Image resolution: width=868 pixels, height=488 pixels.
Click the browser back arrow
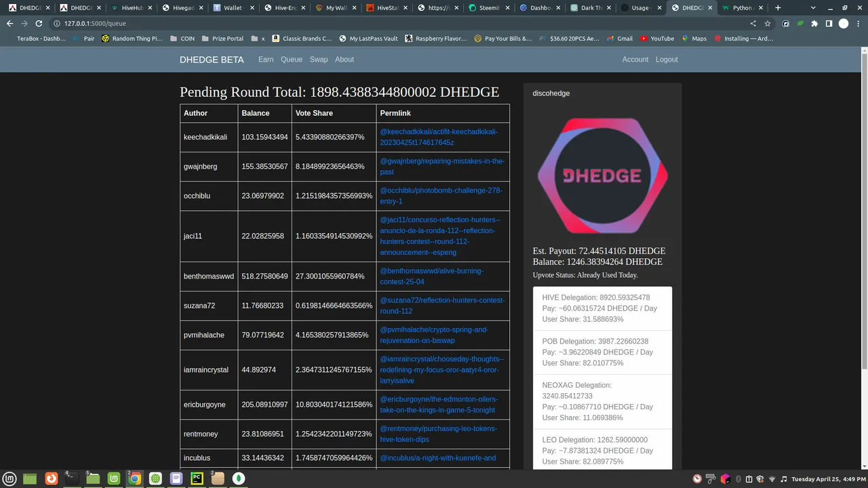point(9,23)
